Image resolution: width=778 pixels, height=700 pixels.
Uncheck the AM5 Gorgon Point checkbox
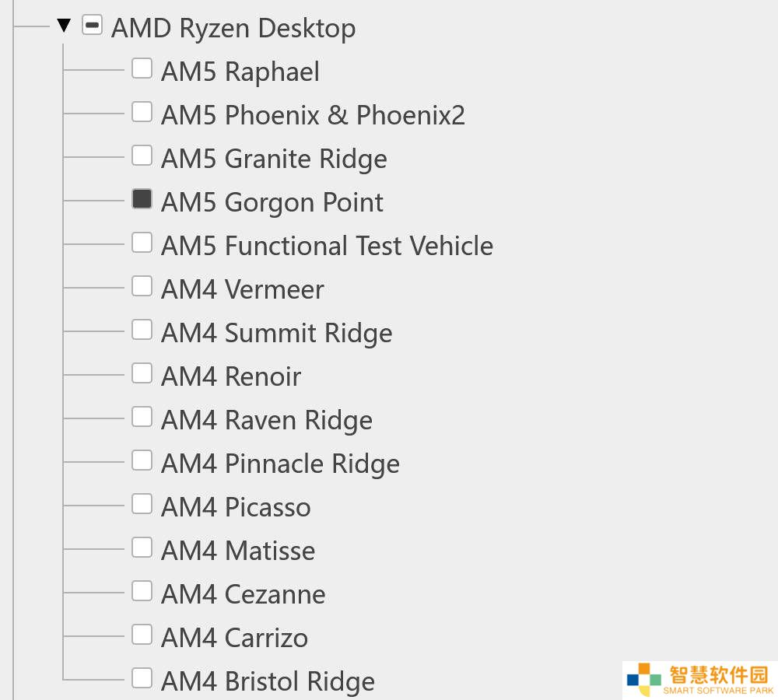142,199
